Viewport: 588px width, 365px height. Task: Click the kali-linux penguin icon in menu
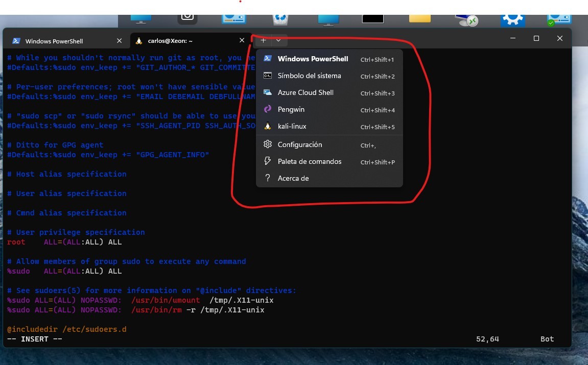[x=267, y=126]
